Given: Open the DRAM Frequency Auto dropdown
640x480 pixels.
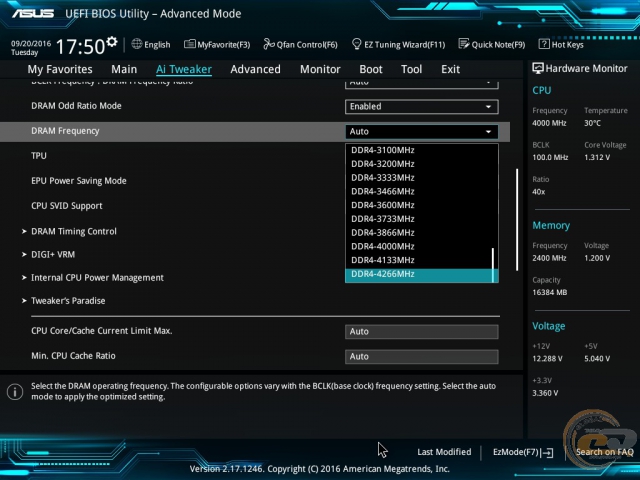Looking at the screenshot, I should (x=422, y=131).
